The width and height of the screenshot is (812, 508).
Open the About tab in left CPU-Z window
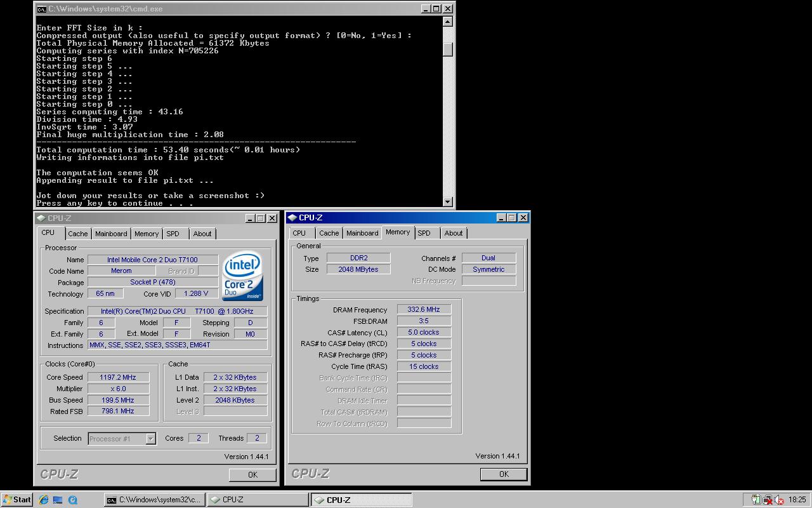pos(202,234)
